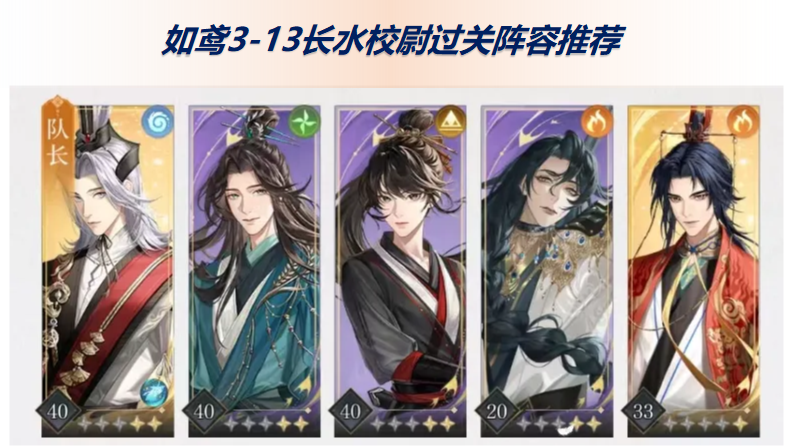Click the fire icon on the fourth card

pos(597,121)
